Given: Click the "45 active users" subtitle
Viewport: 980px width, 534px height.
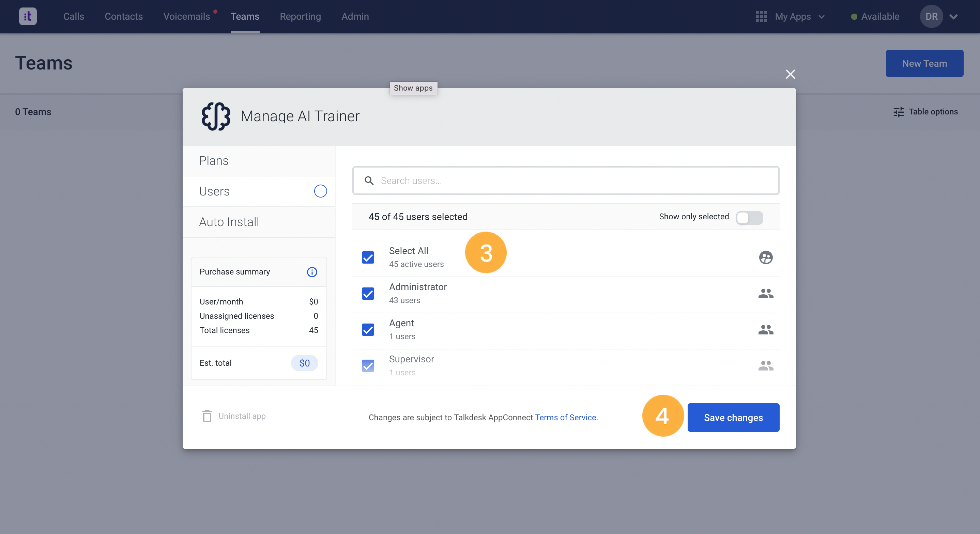Looking at the screenshot, I should click(416, 264).
